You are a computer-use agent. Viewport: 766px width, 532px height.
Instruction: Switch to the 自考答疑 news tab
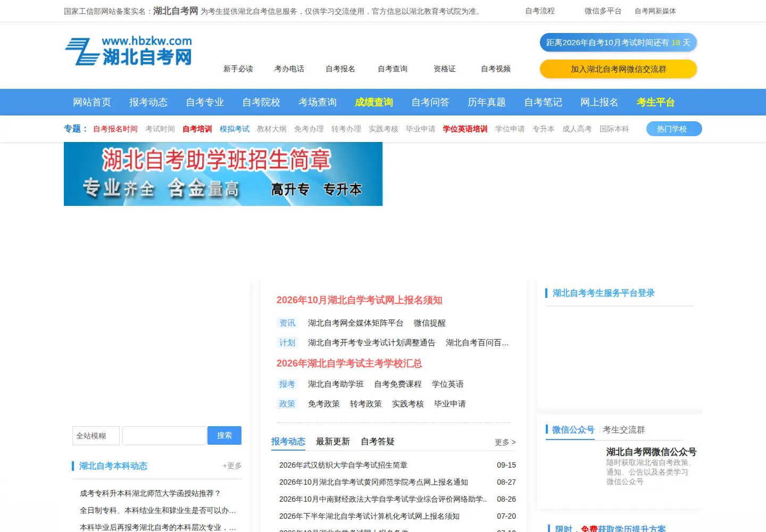point(378,442)
